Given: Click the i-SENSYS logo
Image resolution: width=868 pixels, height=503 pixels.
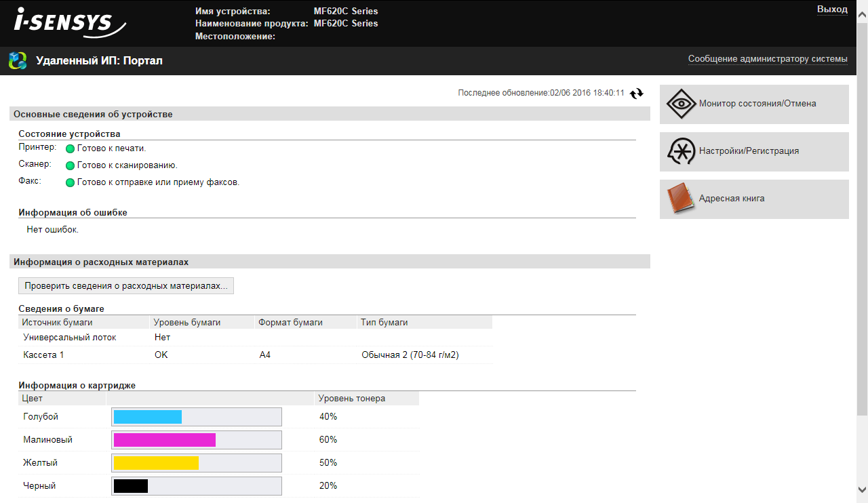Looking at the screenshot, I should click(70, 23).
